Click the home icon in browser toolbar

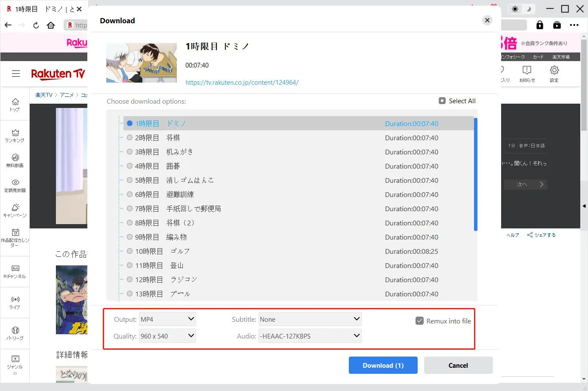51,25
